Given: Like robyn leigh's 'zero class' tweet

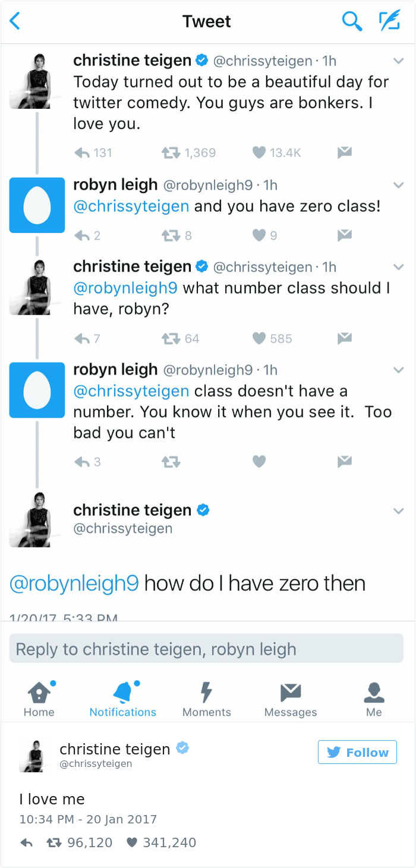Looking at the screenshot, I should (x=259, y=235).
